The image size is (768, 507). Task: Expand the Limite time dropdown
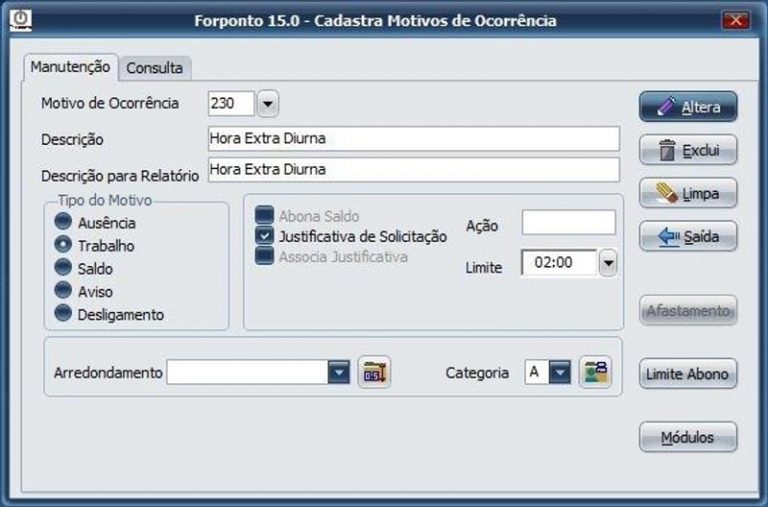608,263
